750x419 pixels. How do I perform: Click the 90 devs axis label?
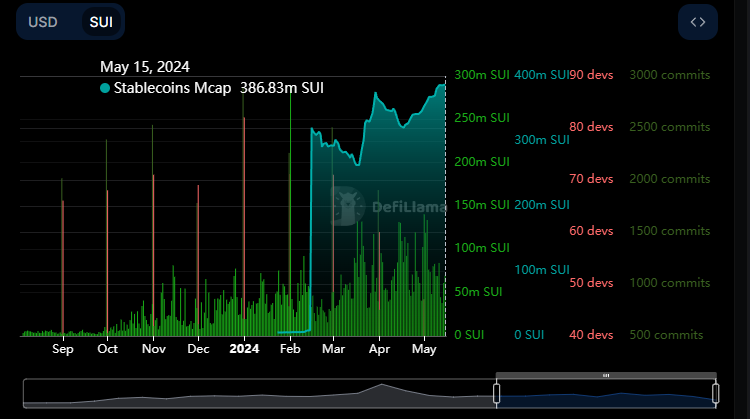(592, 75)
